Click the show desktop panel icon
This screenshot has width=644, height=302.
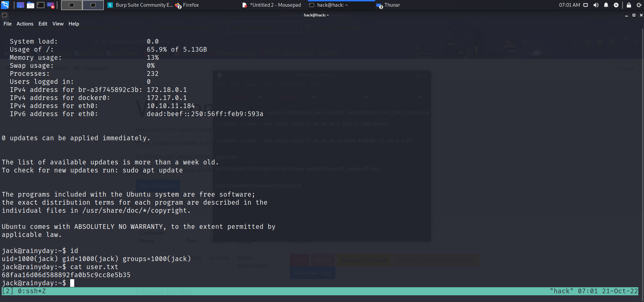point(20,5)
